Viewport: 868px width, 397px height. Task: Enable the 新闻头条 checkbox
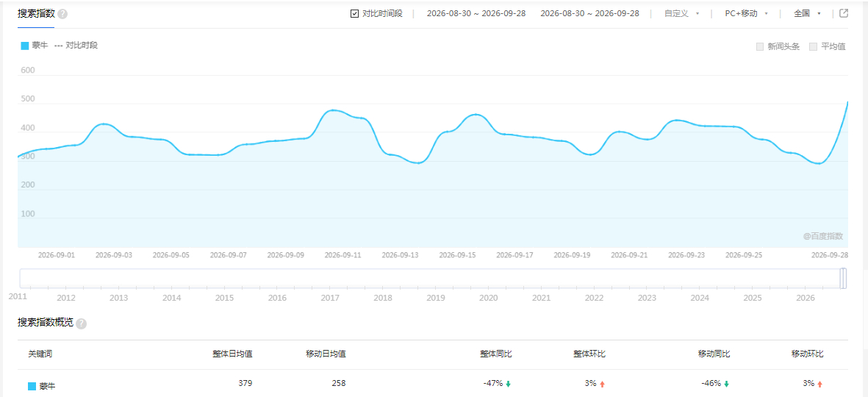[x=760, y=46]
